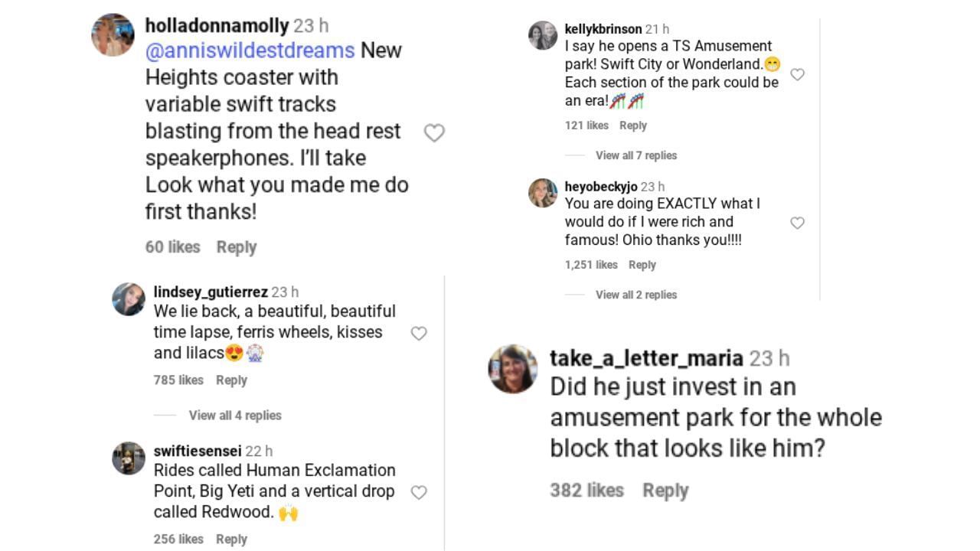Open swiftiesensei's profile avatar

pos(129,458)
